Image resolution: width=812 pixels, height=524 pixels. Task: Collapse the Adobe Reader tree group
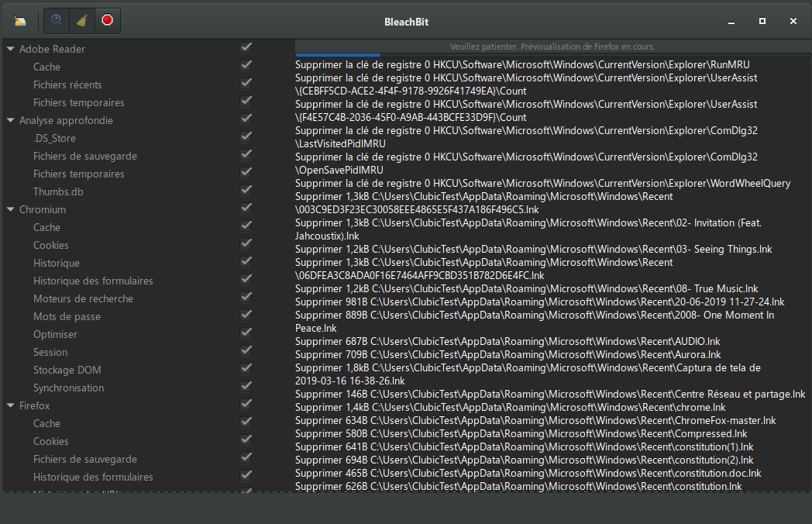11,49
